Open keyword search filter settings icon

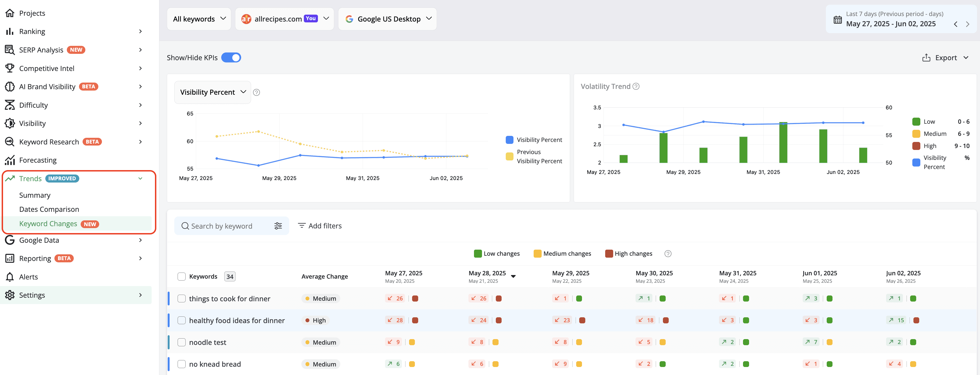coord(278,226)
